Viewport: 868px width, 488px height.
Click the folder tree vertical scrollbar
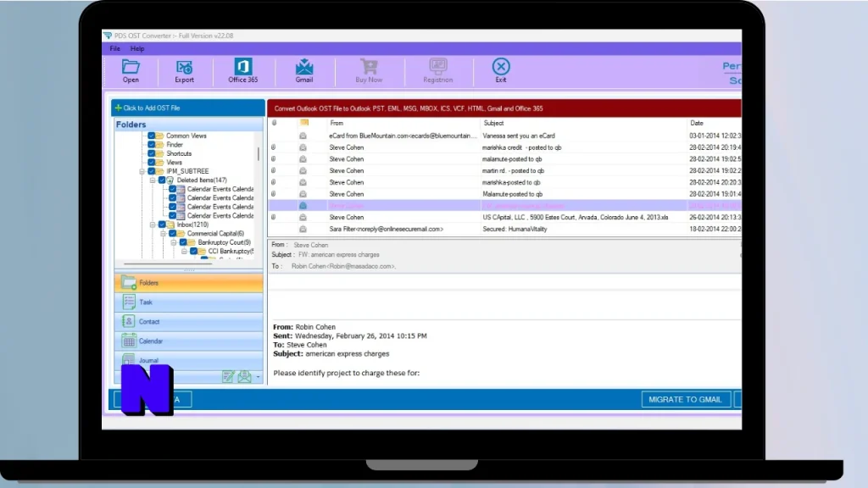(259, 152)
